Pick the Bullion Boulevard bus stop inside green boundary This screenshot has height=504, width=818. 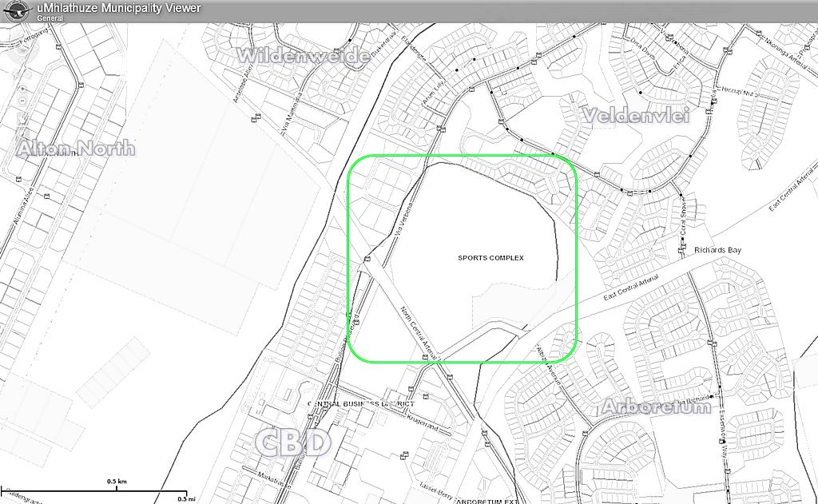click(356, 321)
